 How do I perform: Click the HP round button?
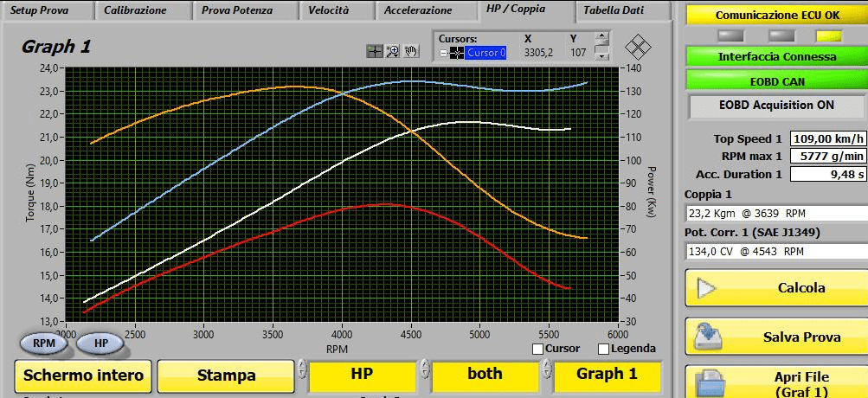100,343
